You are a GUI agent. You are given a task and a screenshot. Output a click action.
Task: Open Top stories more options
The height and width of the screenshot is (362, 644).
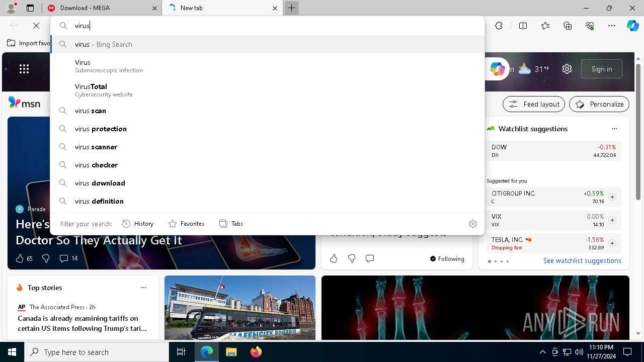(143, 288)
